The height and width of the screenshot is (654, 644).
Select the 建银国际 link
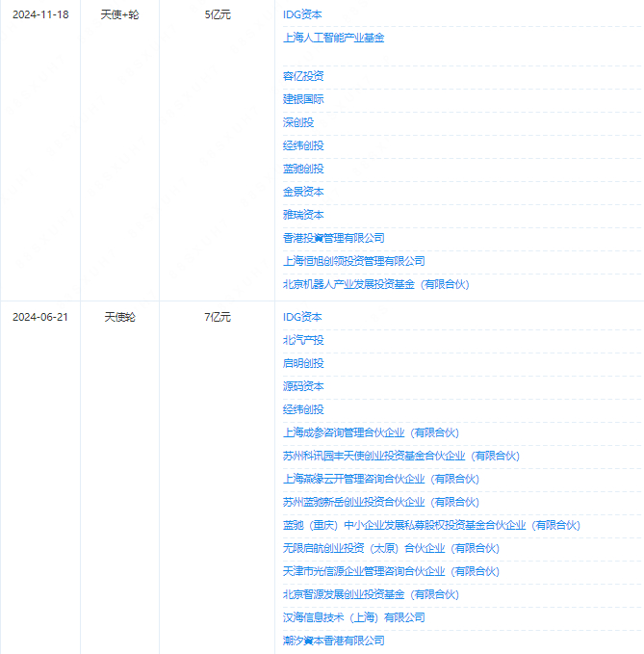point(303,99)
